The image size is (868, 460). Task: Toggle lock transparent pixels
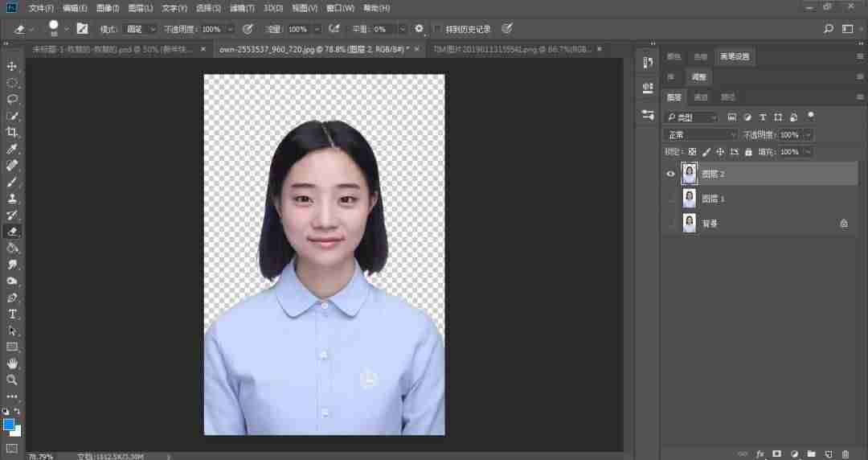(x=692, y=152)
